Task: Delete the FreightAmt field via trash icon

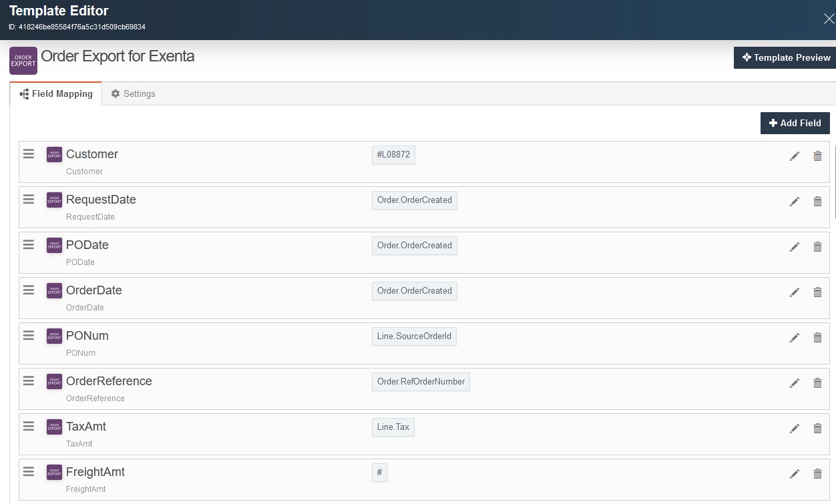Action: tap(817, 473)
